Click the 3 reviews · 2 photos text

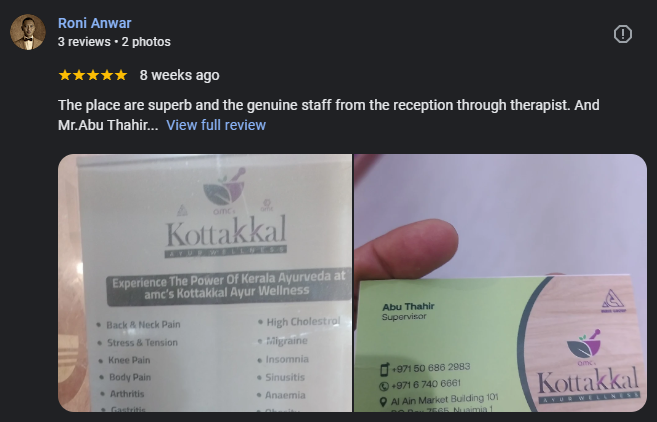coord(114,42)
